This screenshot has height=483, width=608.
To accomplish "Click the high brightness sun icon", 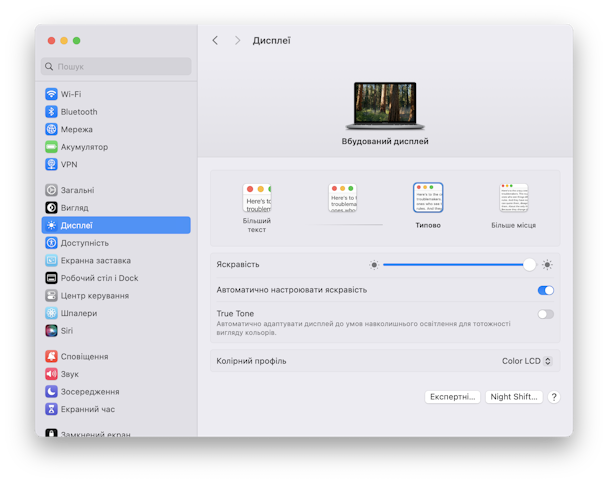I will tap(547, 265).
